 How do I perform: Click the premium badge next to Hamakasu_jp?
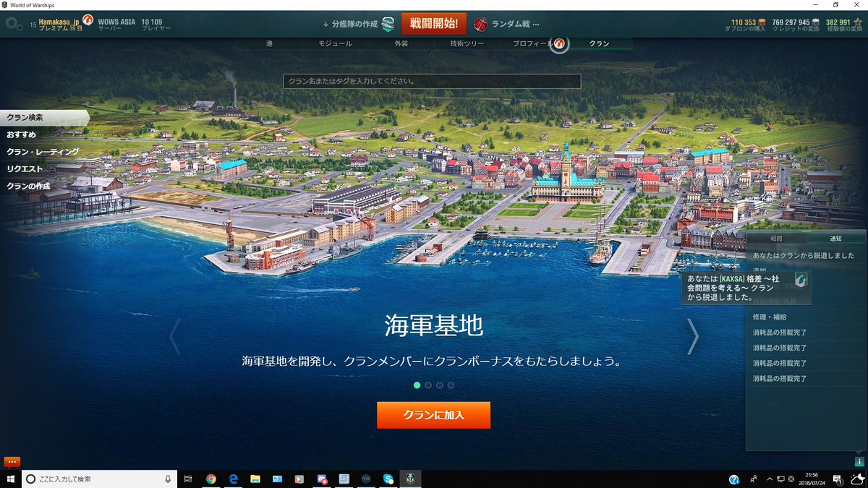point(88,19)
